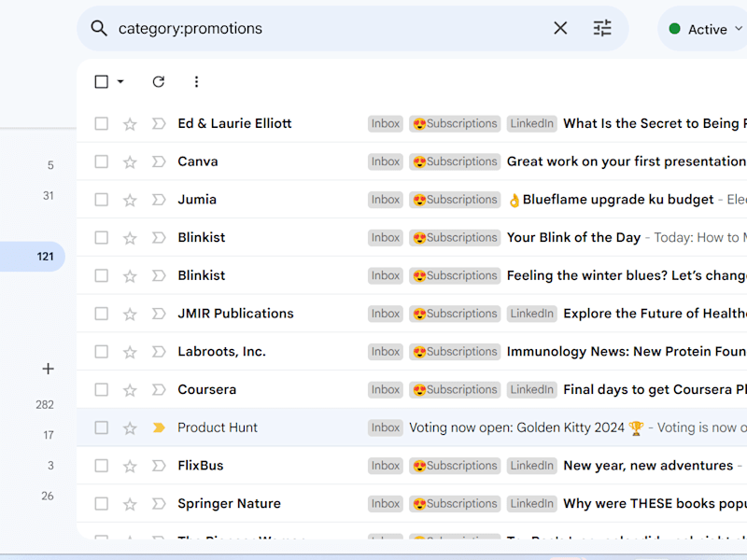Mark the JMIR Publications email as important
This screenshot has width=747, height=560.
(x=159, y=314)
